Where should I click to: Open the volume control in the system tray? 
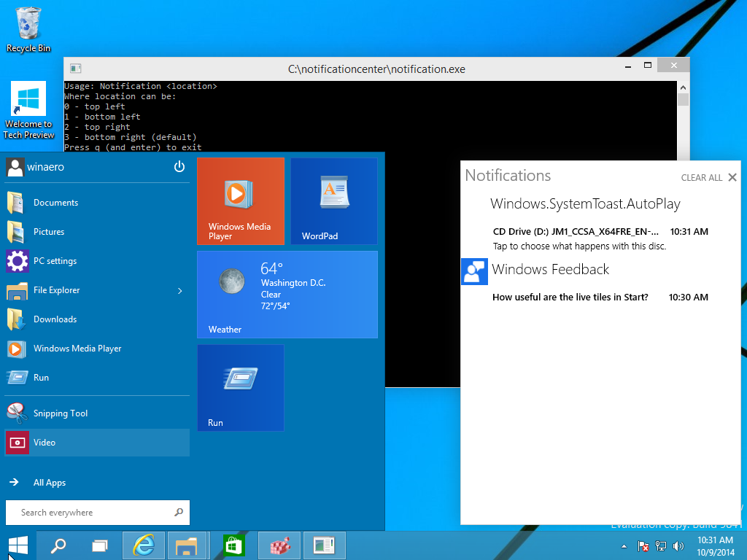(x=678, y=545)
